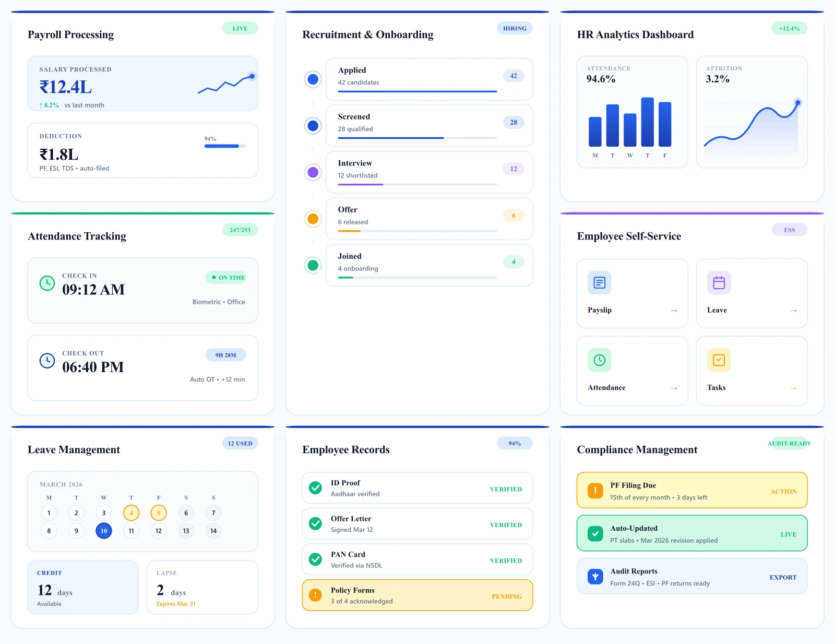Select the green Joined stage dot
The width and height of the screenshot is (835, 644).
click(x=313, y=265)
